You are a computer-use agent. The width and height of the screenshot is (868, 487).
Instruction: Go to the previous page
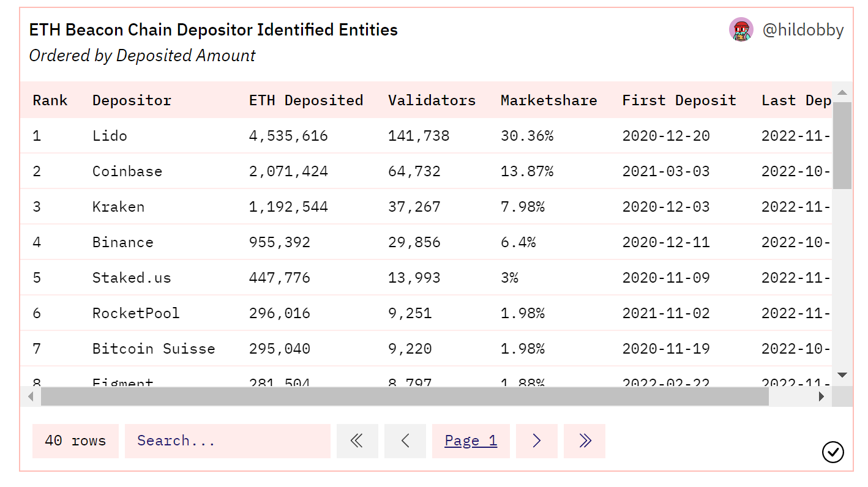(405, 441)
